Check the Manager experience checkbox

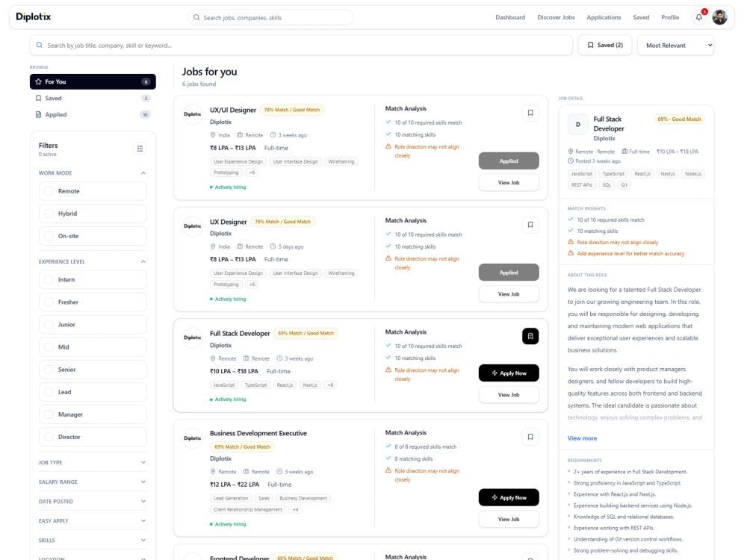coord(49,414)
